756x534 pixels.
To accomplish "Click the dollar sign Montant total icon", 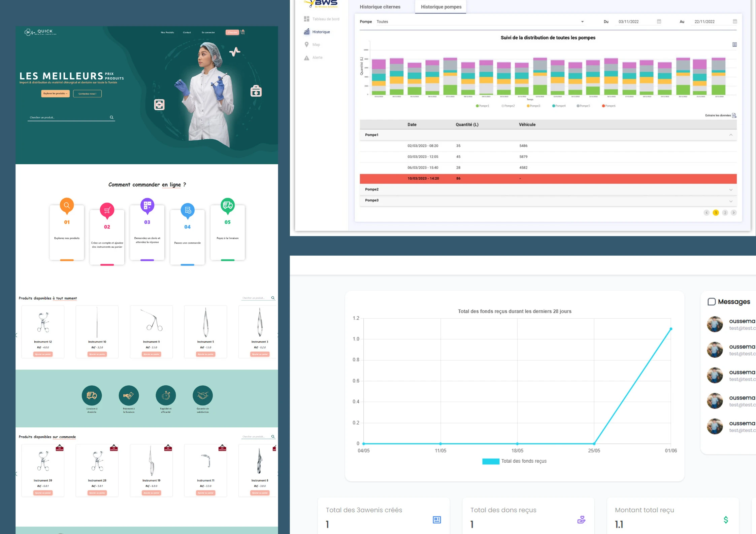I will coord(726,520).
